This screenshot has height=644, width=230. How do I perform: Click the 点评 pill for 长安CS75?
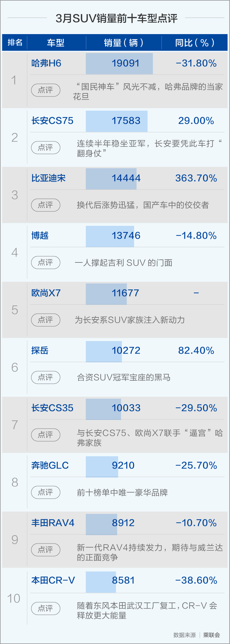46,147
